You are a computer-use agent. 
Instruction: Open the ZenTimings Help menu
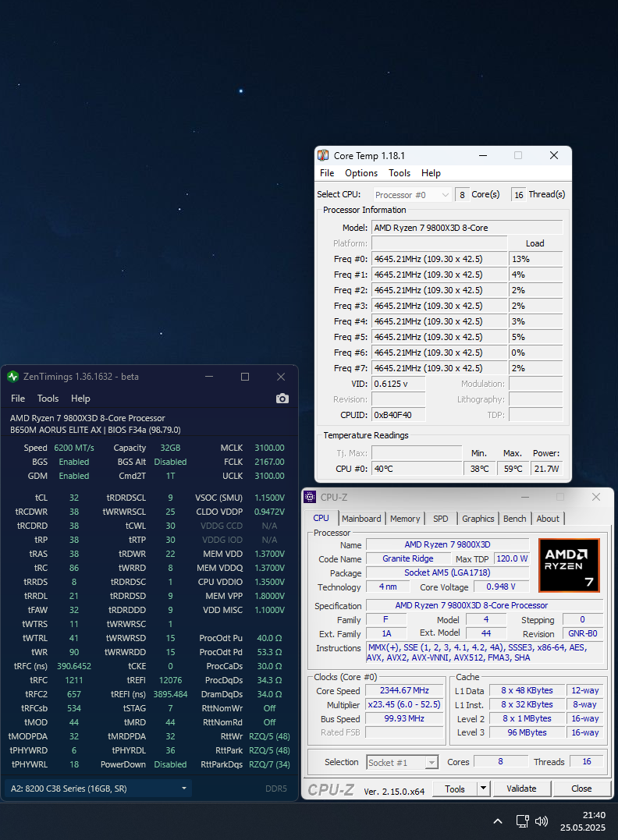(x=80, y=399)
